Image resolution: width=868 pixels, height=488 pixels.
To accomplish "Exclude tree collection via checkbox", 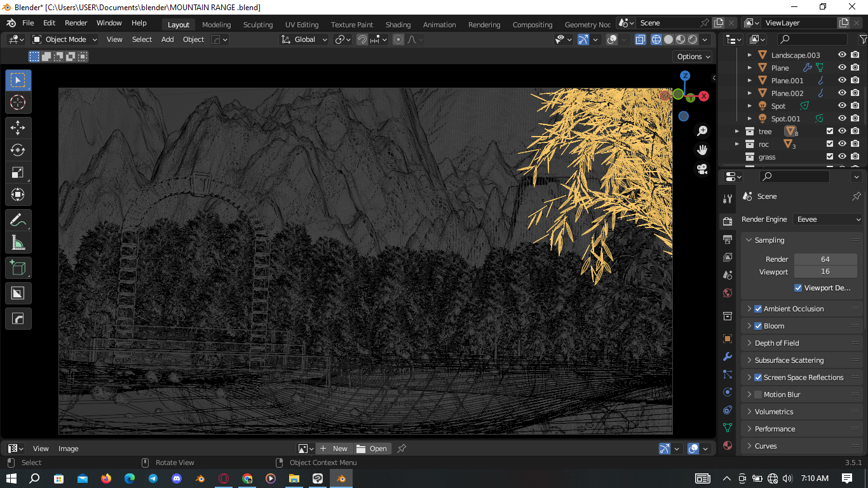I will [x=829, y=132].
